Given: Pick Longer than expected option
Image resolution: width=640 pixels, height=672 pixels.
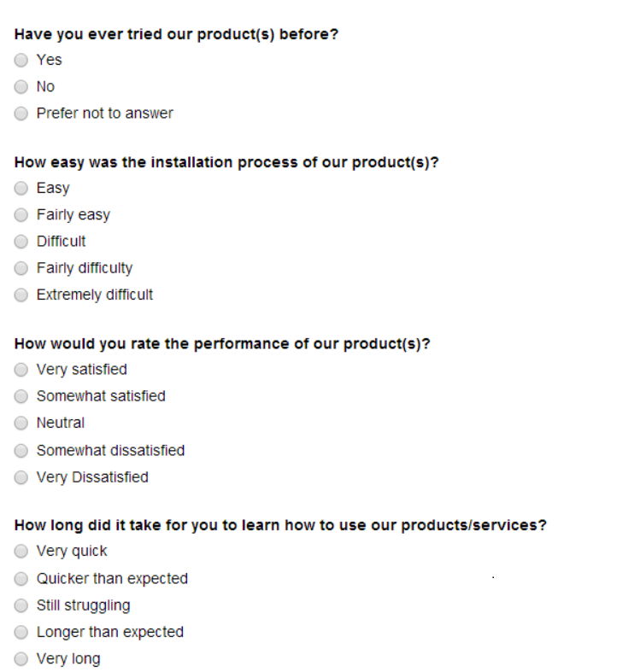Looking at the screenshot, I should pos(21,632).
